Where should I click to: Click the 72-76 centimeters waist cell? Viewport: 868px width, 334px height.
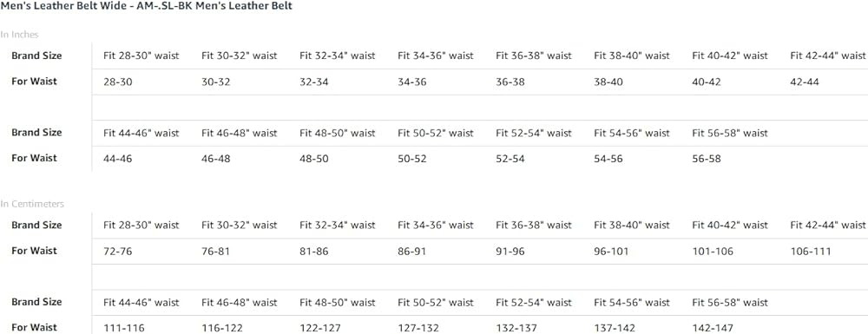coord(118,252)
